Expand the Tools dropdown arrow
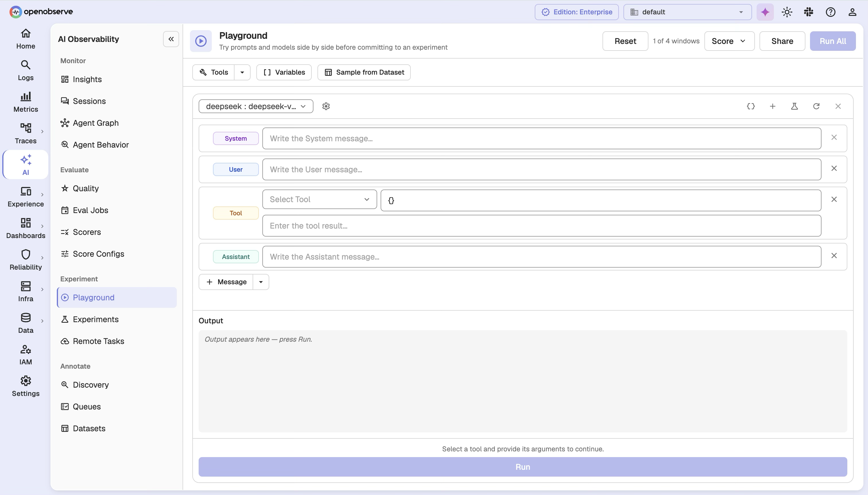 coord(242,72)
